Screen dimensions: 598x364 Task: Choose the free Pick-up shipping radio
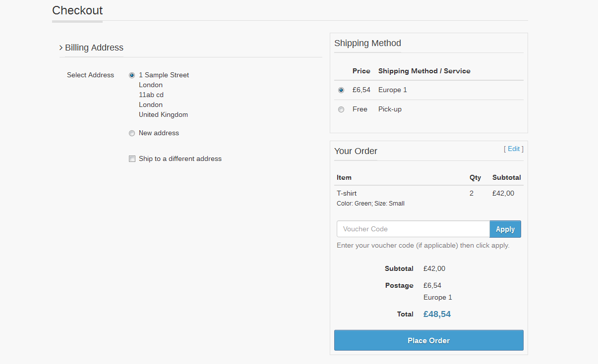point(341,109)
